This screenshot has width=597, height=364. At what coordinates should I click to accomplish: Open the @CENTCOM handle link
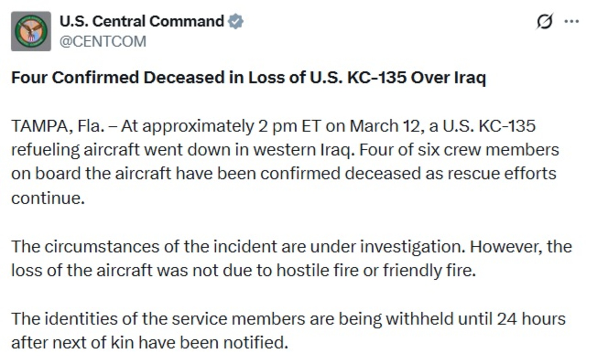coord(103,41)
